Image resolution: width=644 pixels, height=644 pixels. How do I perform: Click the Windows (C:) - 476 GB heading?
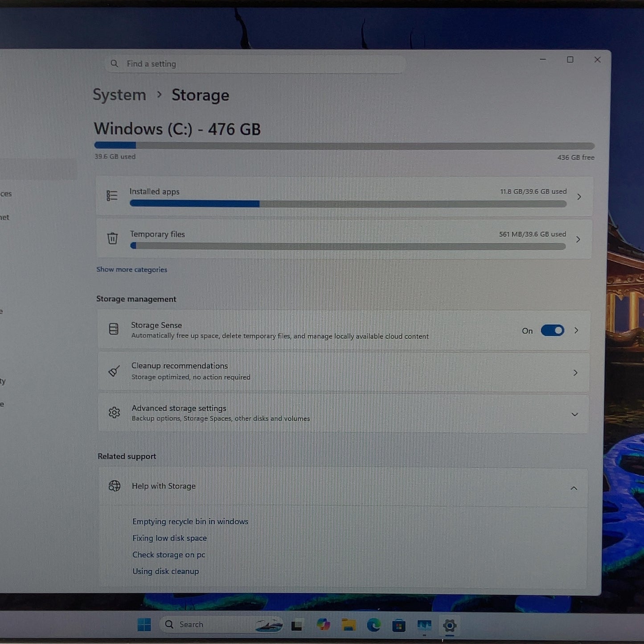pos(177,129)
